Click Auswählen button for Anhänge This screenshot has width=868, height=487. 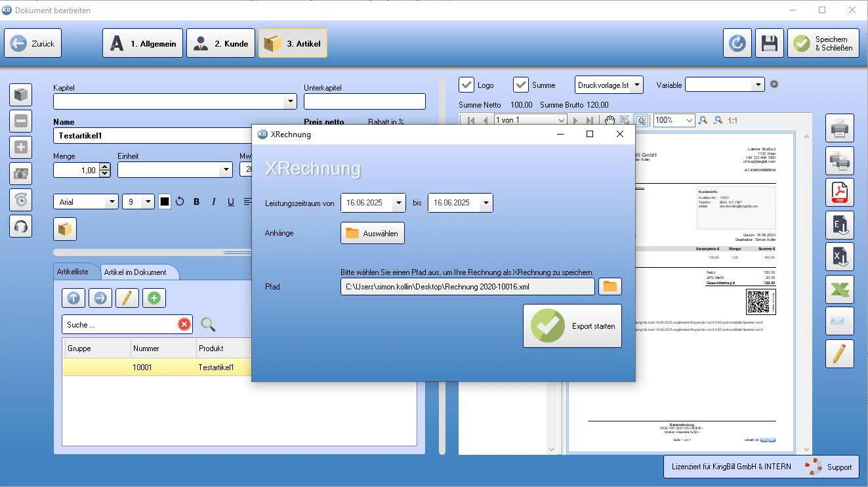pos(373,233)
